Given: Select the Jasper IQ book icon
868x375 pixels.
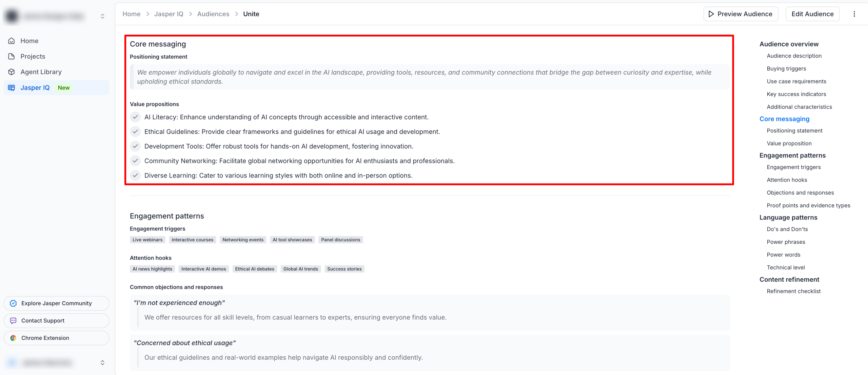Looking at the screenshot, I should (12, 88).
